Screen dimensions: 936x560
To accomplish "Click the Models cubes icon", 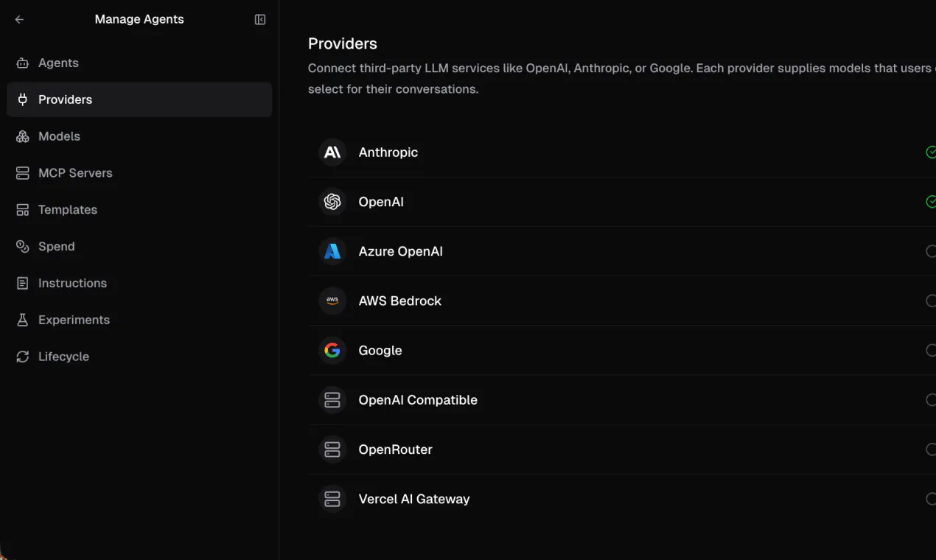I will (x=23, y=136).
